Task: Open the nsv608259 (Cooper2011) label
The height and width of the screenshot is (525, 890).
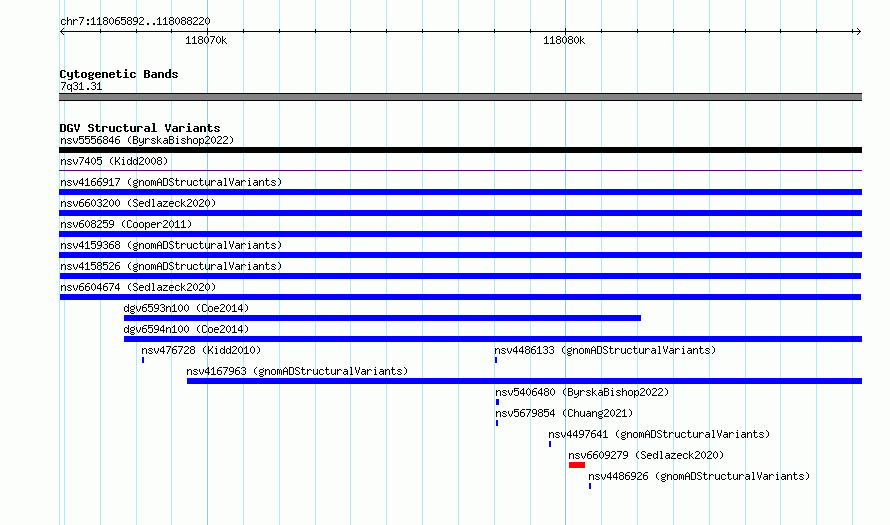Action: click(x=126, y=224)
